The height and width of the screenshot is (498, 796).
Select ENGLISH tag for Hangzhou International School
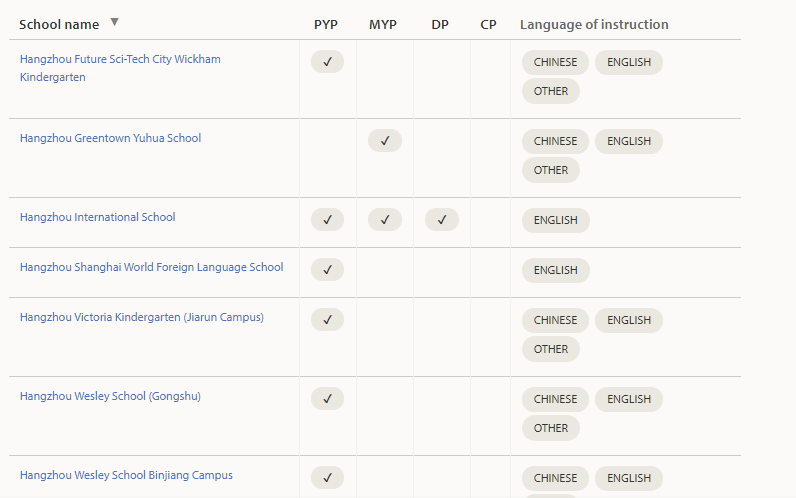tap(556, 220)
